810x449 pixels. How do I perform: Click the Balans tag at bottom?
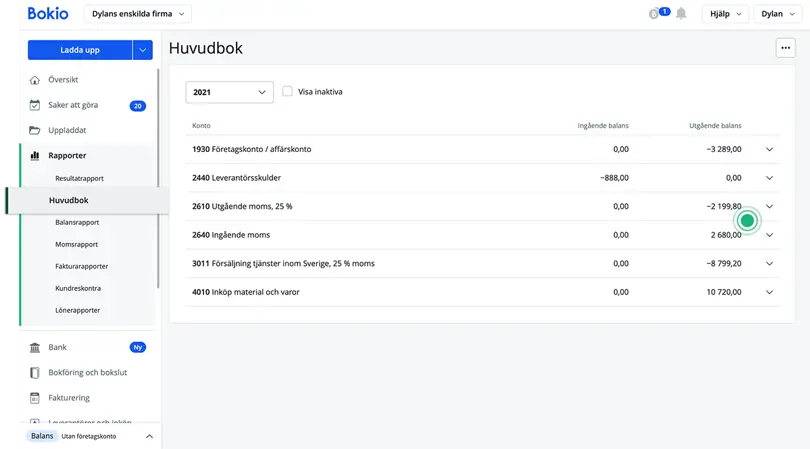pyautogui.click(x=42, y=436)
